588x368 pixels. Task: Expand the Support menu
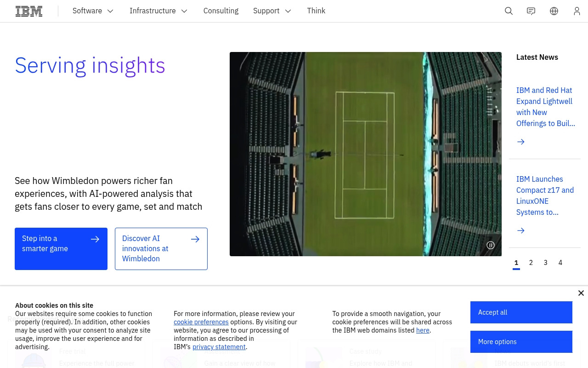(x=272, y=11)
